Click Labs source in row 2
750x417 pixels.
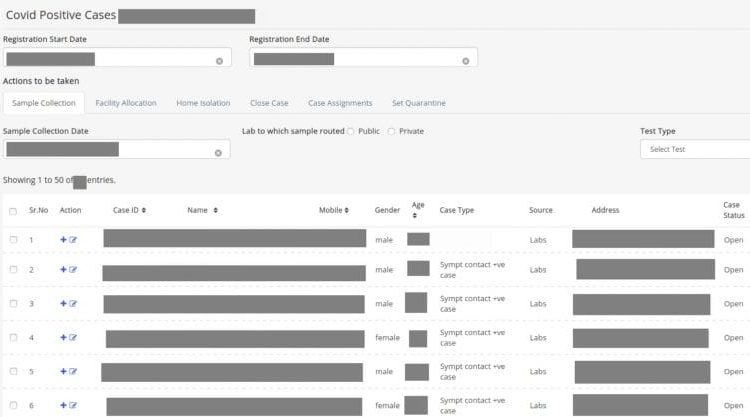pos(538,270)
